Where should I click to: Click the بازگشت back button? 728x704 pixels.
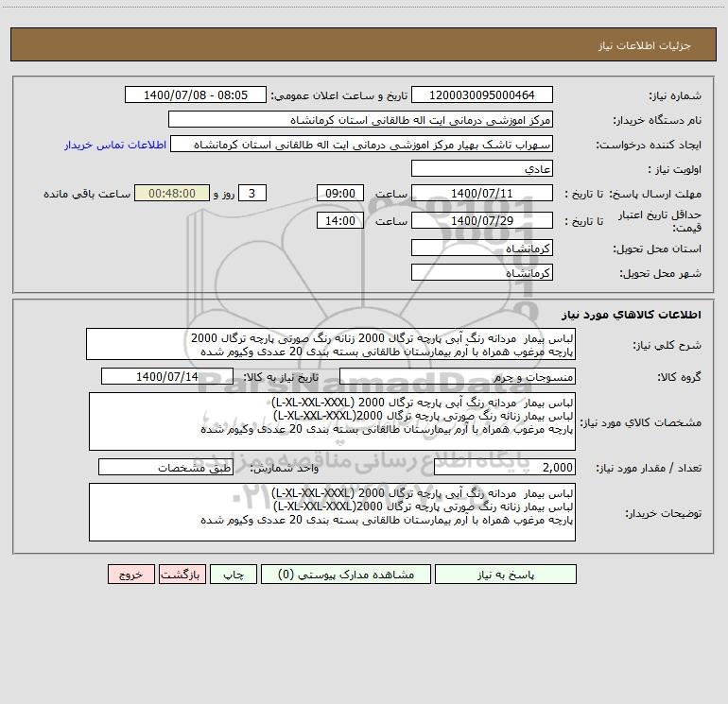(182, 574)
